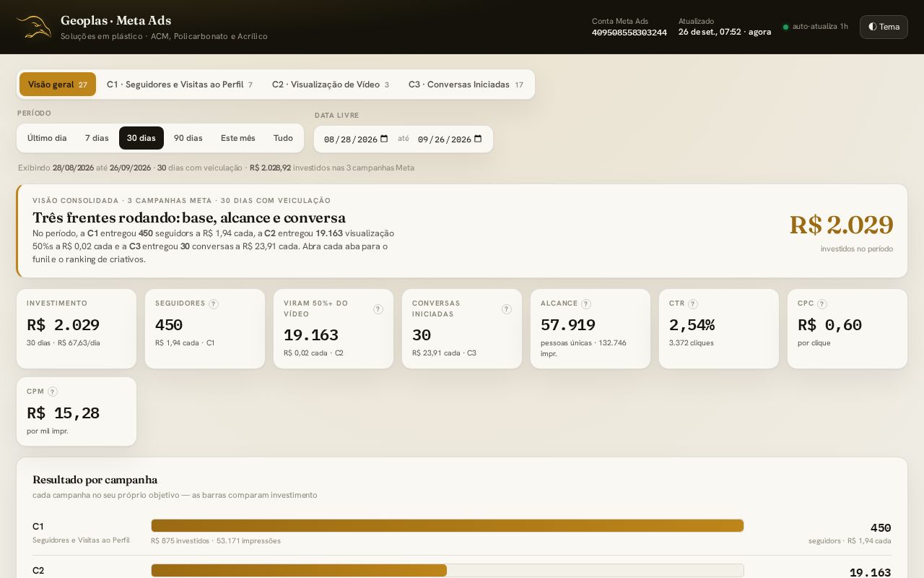Open help icon next to CPC
924x578 pixels.
[822, 304]
